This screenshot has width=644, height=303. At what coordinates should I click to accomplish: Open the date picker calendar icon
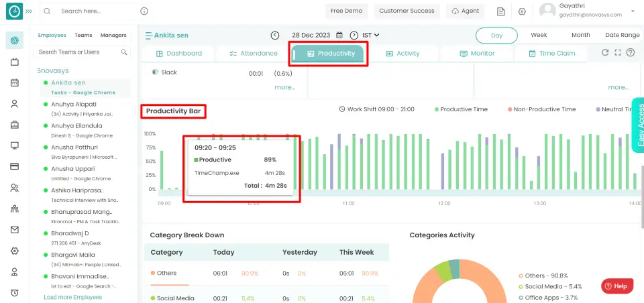339,36
